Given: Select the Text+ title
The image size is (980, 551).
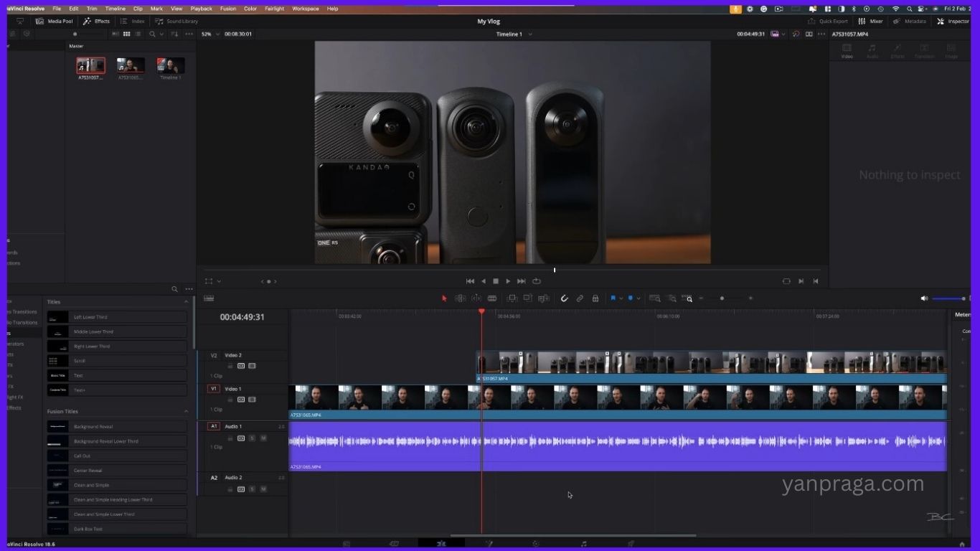Looking at the screenshot, I should (117, 390).
